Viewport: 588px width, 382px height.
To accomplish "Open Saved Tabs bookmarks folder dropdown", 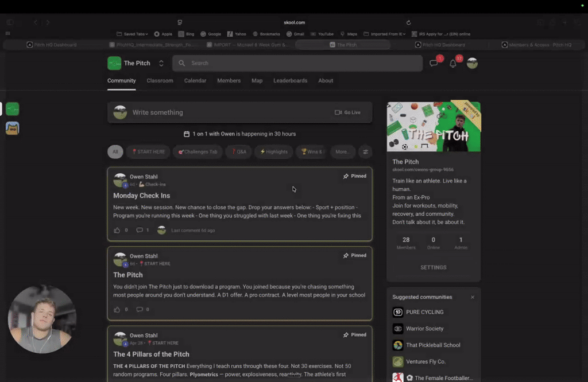I will [132, 34].
